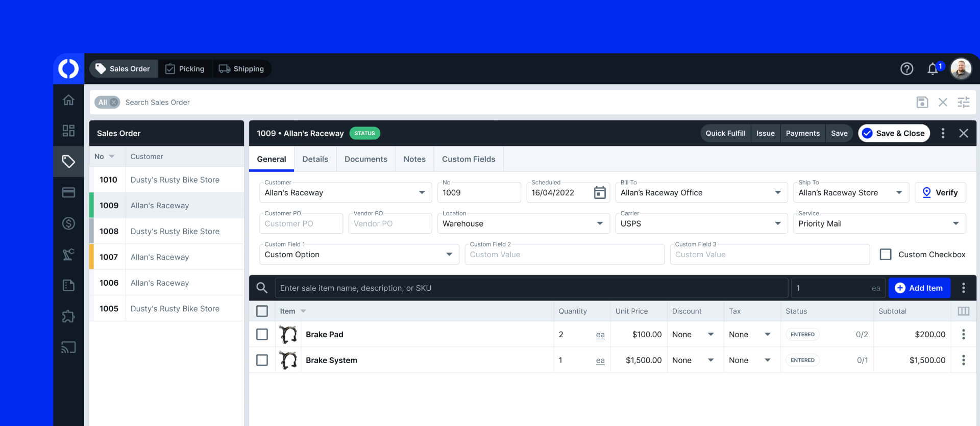Open the manufacturing robot arm icon
The height and width of the screenshot is (426, 980).
coord(68,254)
